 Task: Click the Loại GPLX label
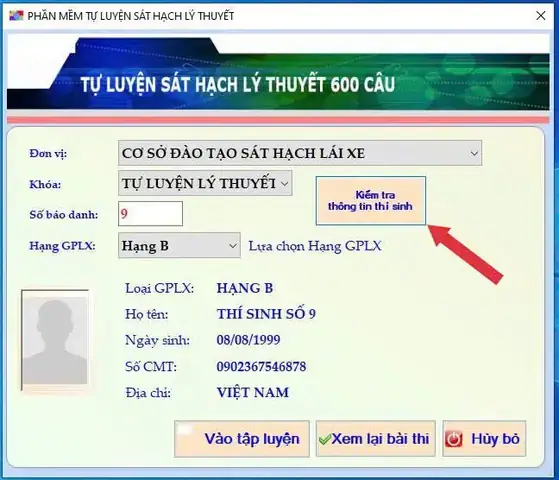pyautogui.click(x=159, y=288)
